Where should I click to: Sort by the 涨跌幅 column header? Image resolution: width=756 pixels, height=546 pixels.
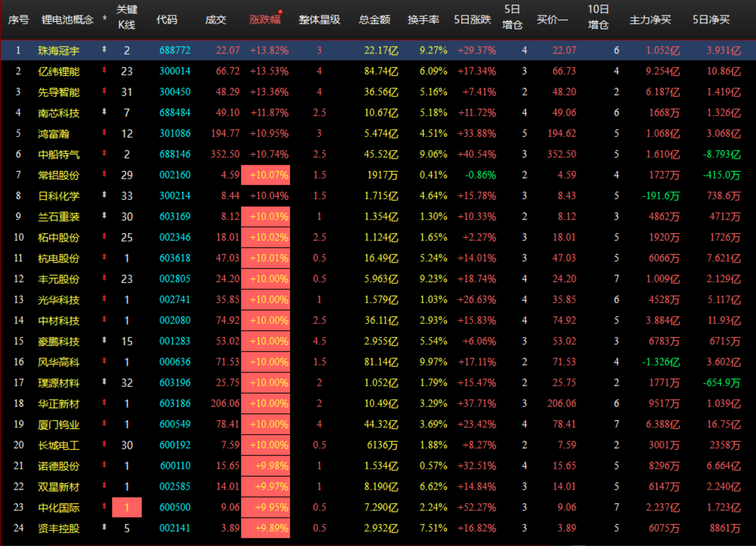[265, 20]
